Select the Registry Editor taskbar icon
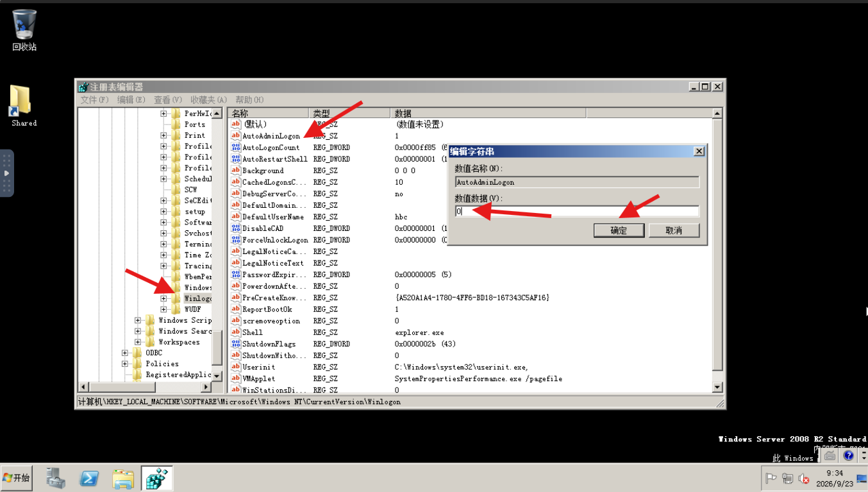The width and height of the screenshot is (868, 492). [156, 478]
